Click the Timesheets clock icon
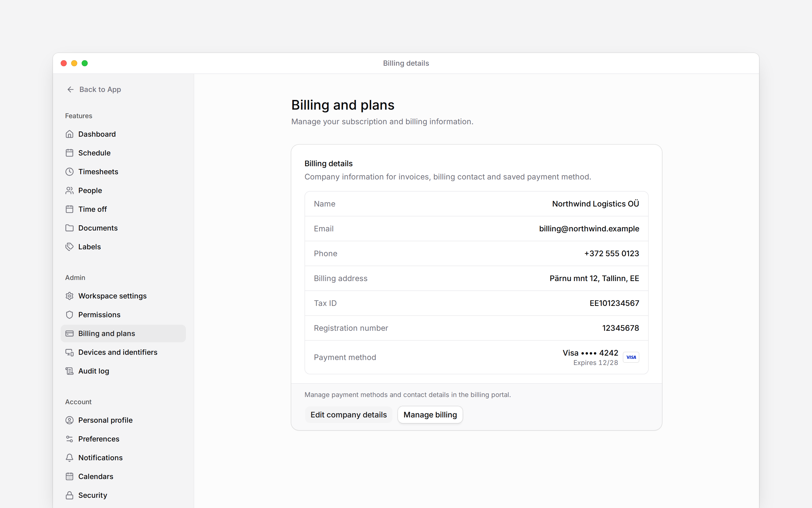Screen dimensions: 812x508 point(70,172)
